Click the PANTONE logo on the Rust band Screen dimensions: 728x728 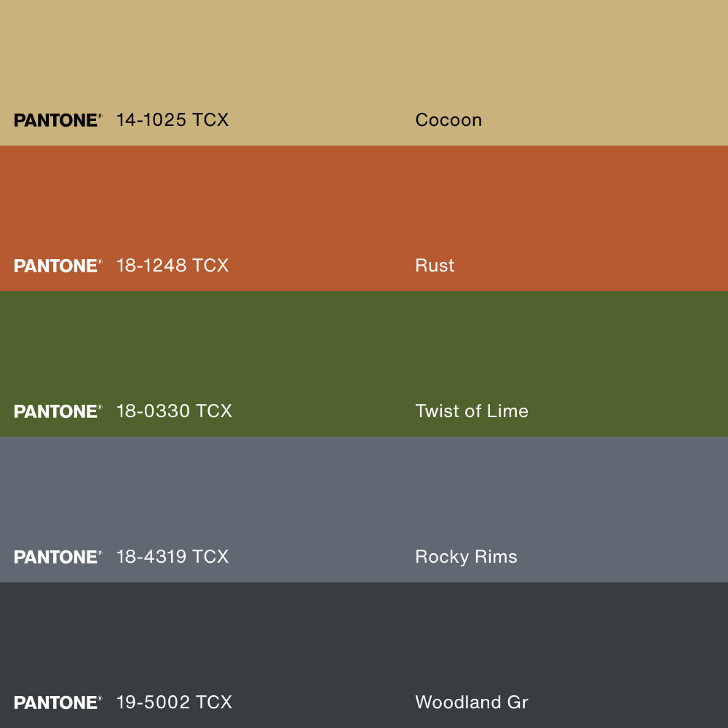[x=58, y=266]
